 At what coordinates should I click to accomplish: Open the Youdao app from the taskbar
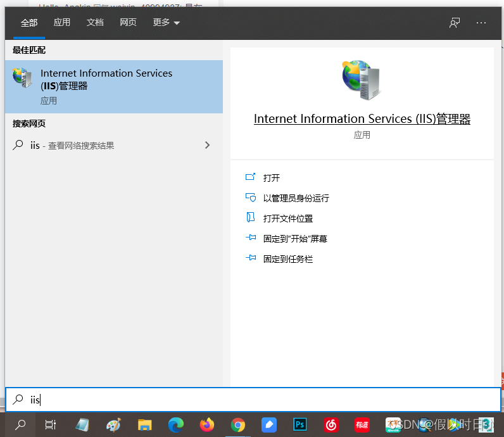(x=362, y=425)
